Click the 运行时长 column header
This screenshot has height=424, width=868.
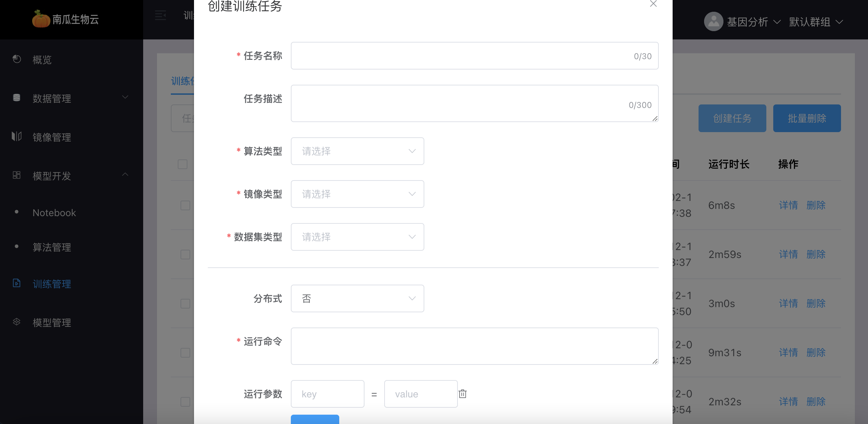pos(729,164)
